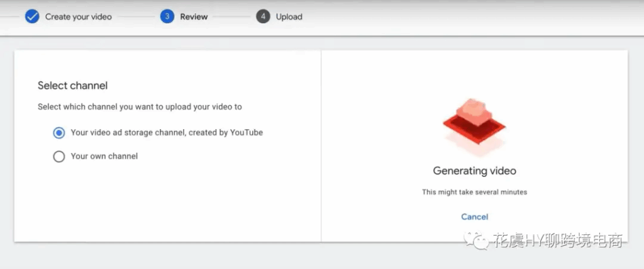644x269 pixels.
Task: Click the 'Select which channel' description text
Action: pos(140,107)
